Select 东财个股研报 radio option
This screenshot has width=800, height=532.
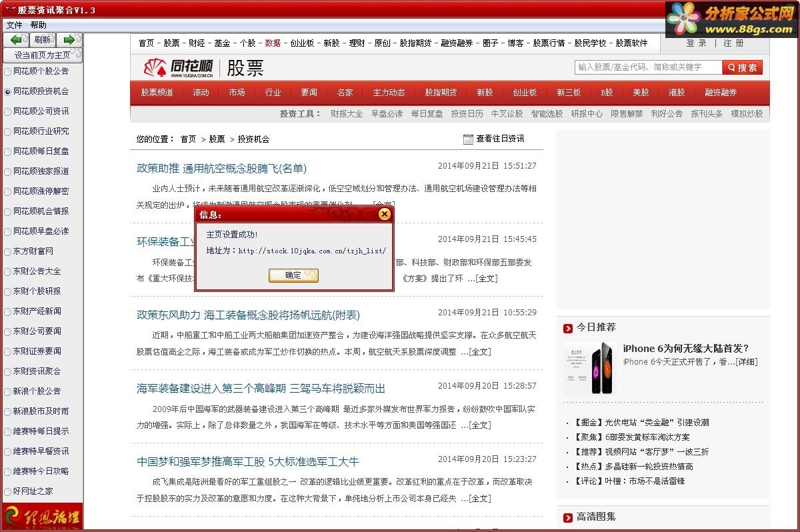33,291
